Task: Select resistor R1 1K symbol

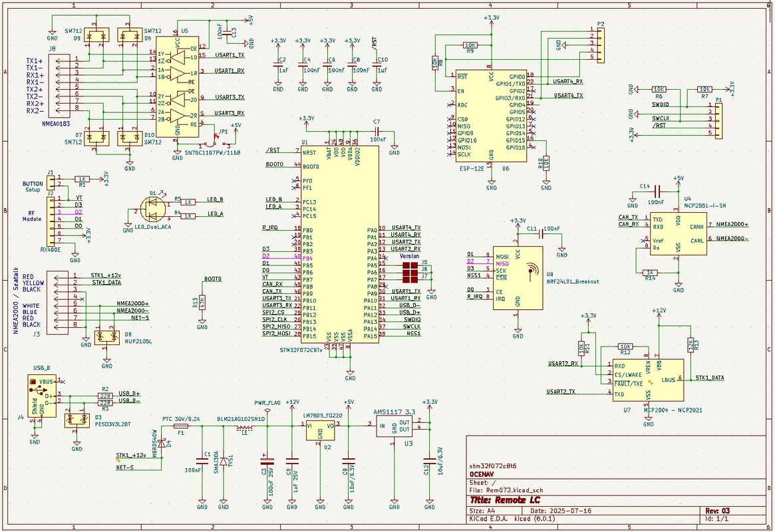Action: click(x=82, y=180)
